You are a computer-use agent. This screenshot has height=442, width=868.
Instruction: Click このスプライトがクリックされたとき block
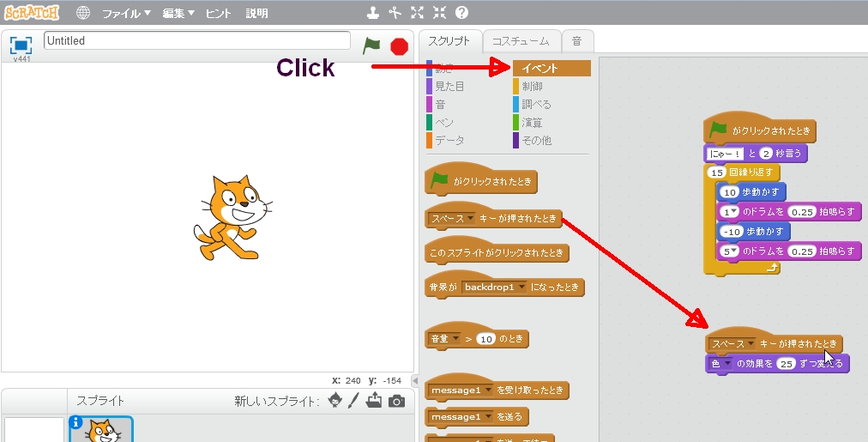497,253
